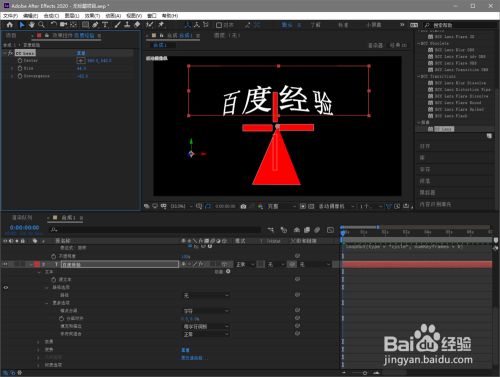Click the timeline layer search field
This screenshot has width=500, height=377.
155,230
